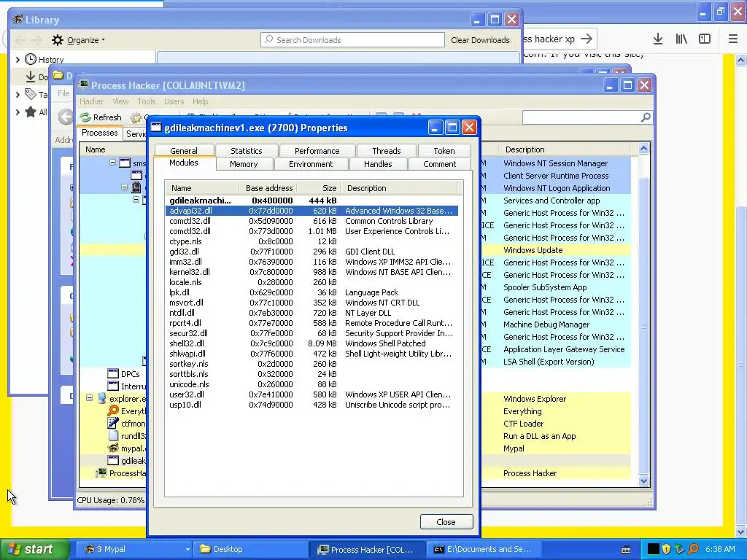The image size is (747, 560).
Task: Expand the All Bookmarks node in Library
Action: coord(18,112)
